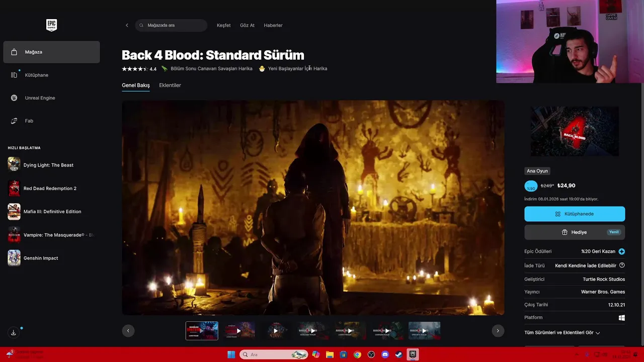Viewport: 644px width, 362px height.
Task: Open the Warner Bros. Games publisher link
Action: click(x=603, y=292)
